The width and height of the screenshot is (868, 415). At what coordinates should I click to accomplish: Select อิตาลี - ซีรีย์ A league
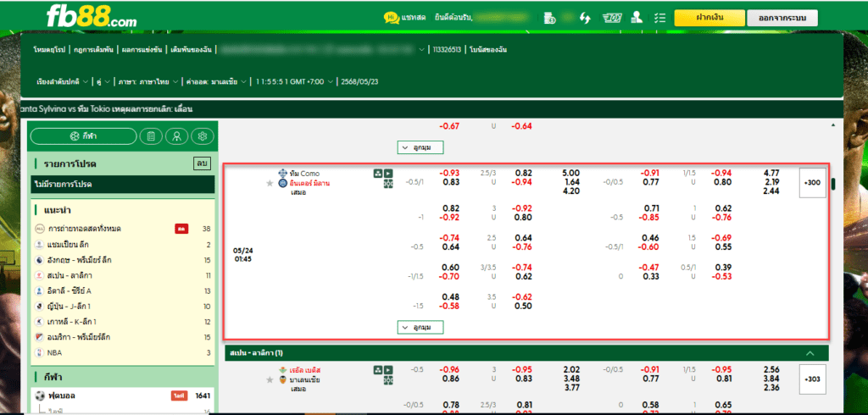[x=122, y=290]
